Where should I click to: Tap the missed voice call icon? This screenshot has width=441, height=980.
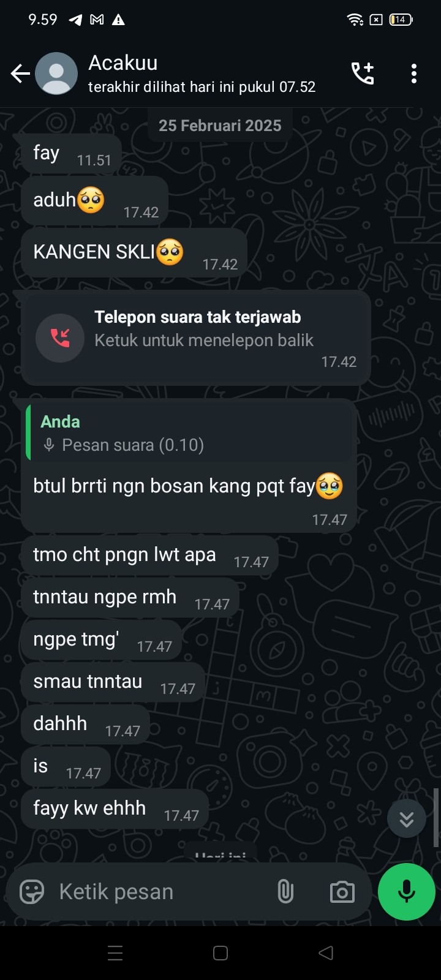click(60, 338)
